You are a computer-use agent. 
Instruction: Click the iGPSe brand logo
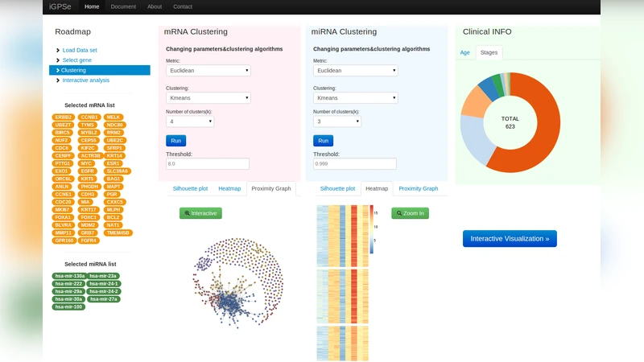point(60,6)
